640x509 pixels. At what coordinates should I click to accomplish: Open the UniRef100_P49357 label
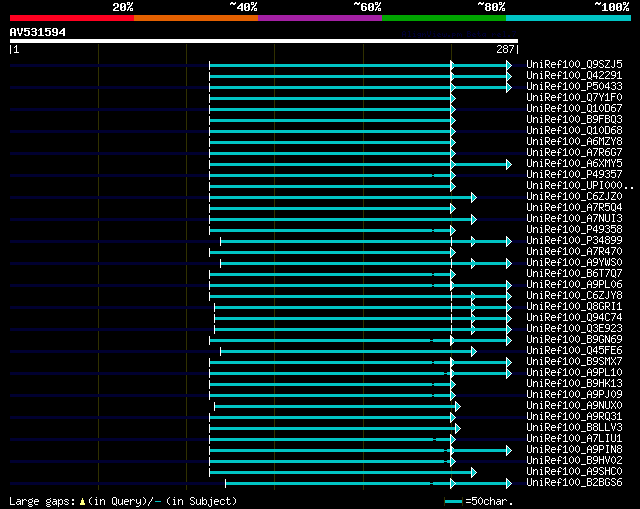(x=574, y=174)
